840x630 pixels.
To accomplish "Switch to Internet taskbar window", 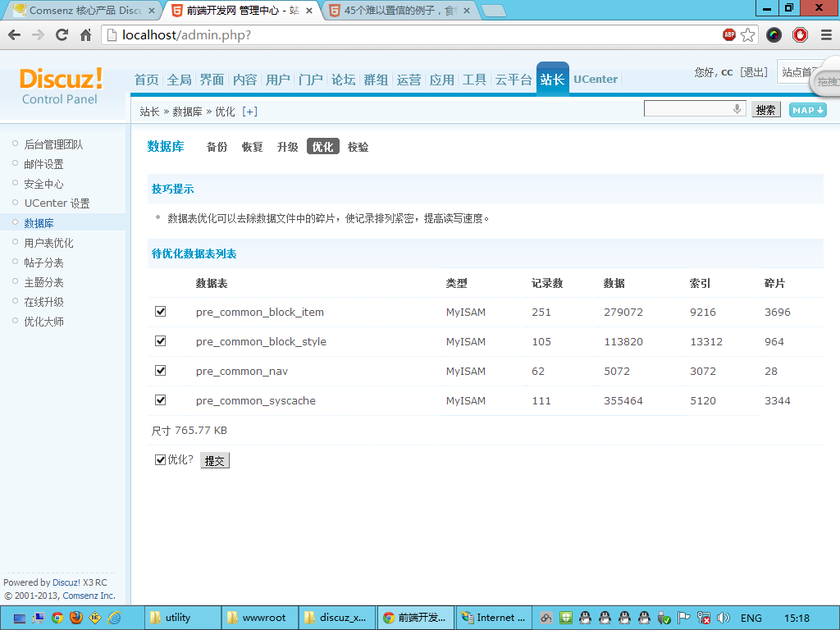I will [x=493, y=618].
